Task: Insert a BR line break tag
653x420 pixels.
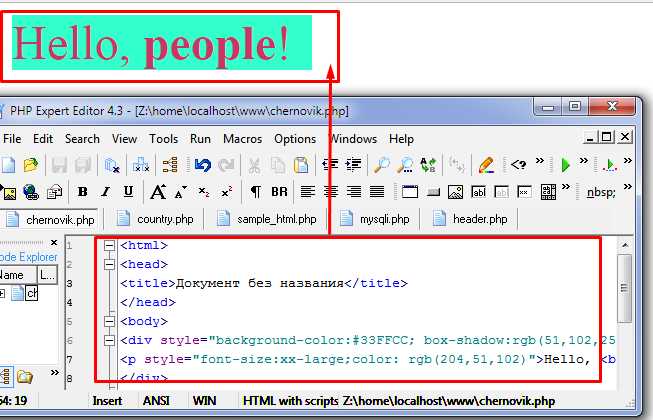Action: tap(279, 192)
